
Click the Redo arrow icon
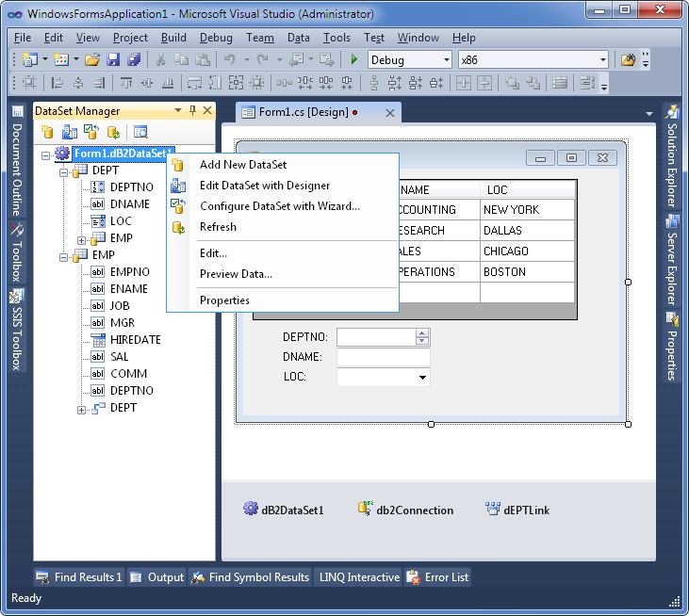click(263, 59)
